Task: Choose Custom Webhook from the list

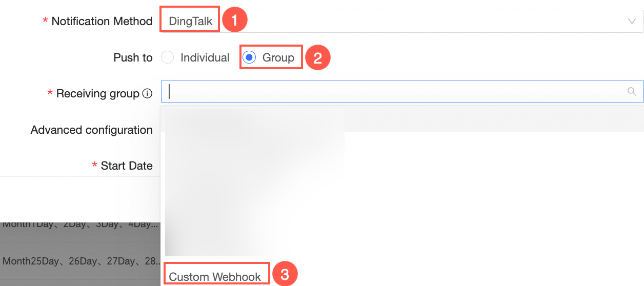Action: click(215, 277)
